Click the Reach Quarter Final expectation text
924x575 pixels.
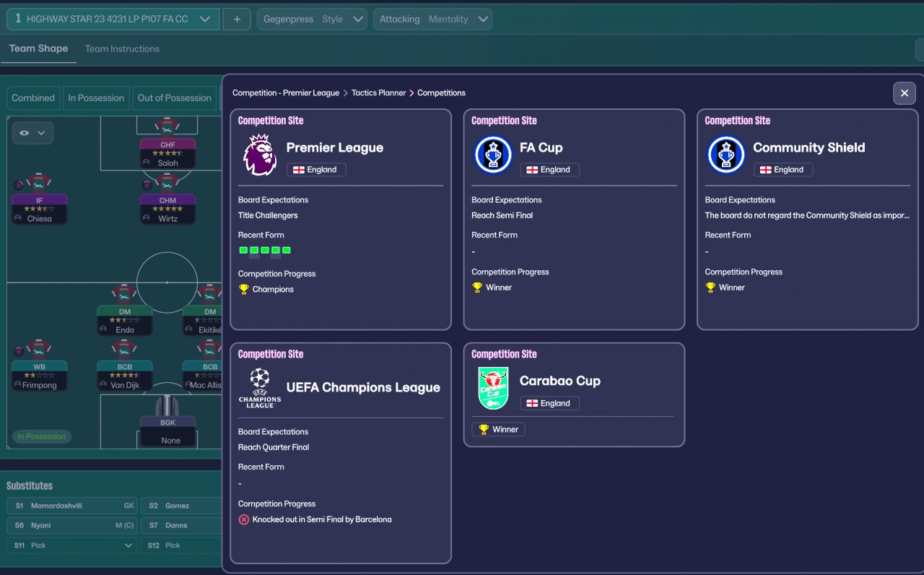click(274, 447)
